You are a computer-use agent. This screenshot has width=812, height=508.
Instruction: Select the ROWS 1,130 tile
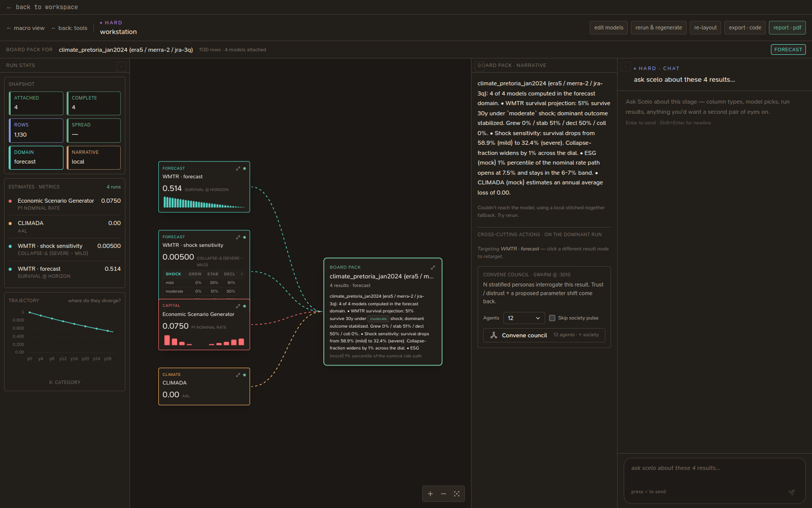click(x=36, y=131)
